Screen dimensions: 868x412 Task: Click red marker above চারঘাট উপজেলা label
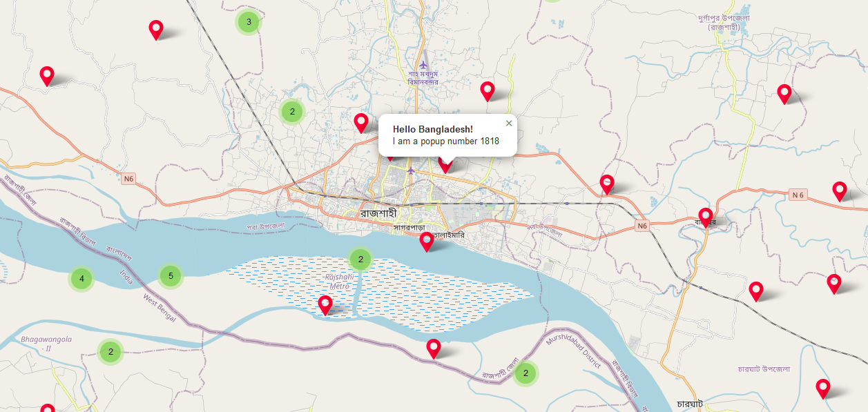pyautogui.click(x=756, y=291)
